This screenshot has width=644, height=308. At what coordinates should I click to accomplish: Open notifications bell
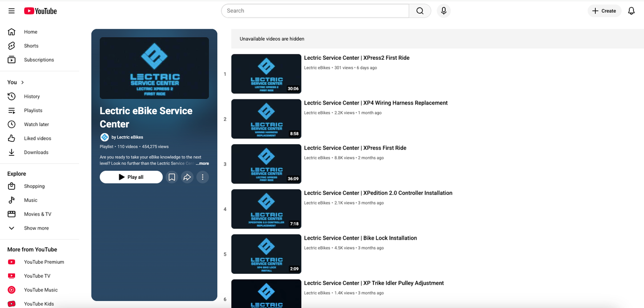[631, 11]
